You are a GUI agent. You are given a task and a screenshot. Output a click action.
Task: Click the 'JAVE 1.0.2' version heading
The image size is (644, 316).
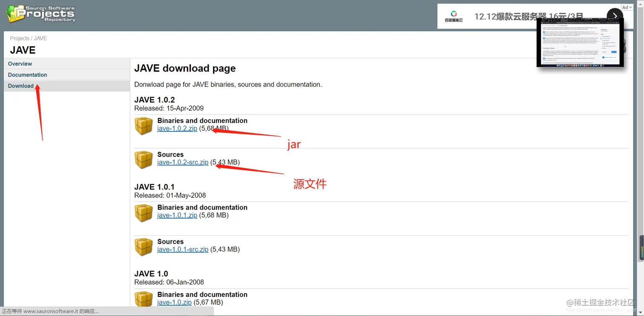[155, 100]
